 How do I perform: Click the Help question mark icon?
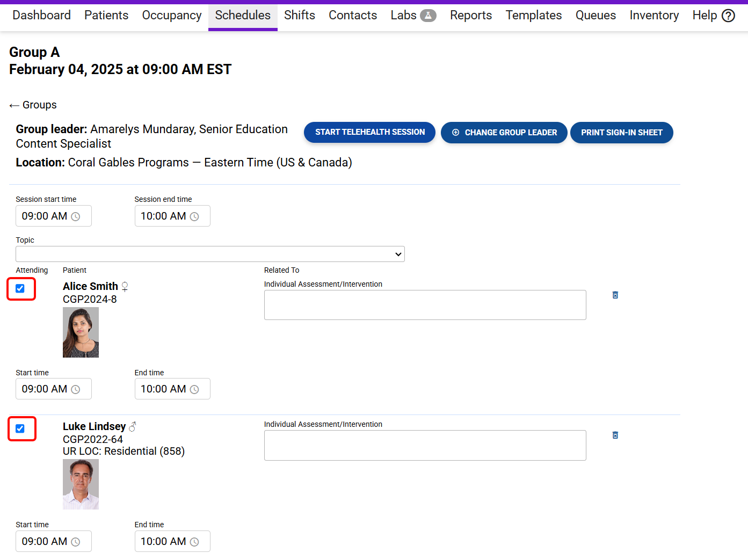pos(728,16)
